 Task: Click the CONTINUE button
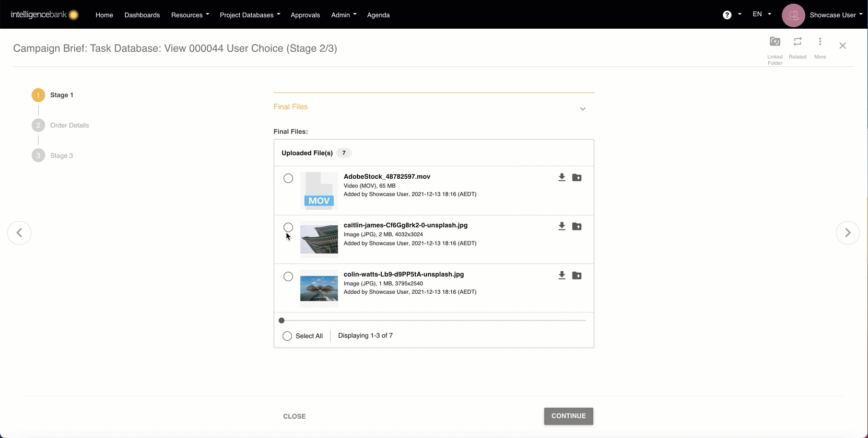pos(568,416)
